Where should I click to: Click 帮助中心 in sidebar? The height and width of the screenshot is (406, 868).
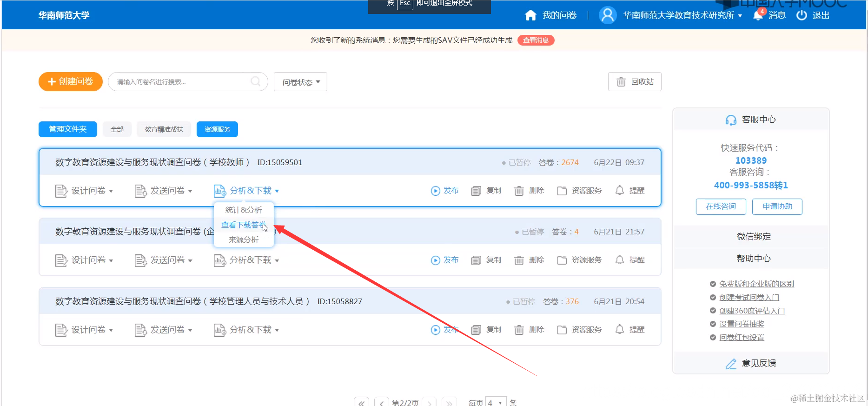(x=753, y=259)
